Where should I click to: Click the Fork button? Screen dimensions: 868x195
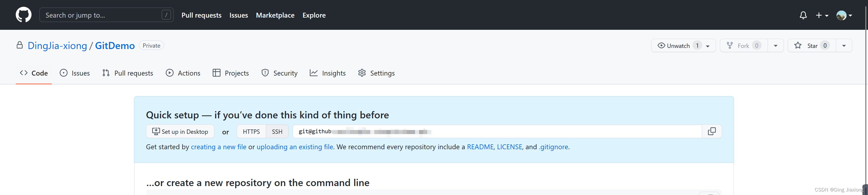tap(744, 45)
